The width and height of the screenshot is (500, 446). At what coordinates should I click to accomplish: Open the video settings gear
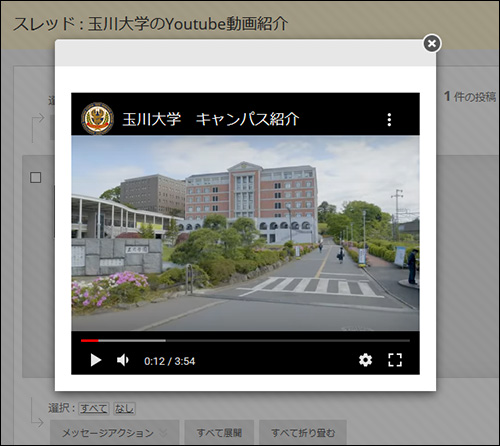tap(365, 360)
